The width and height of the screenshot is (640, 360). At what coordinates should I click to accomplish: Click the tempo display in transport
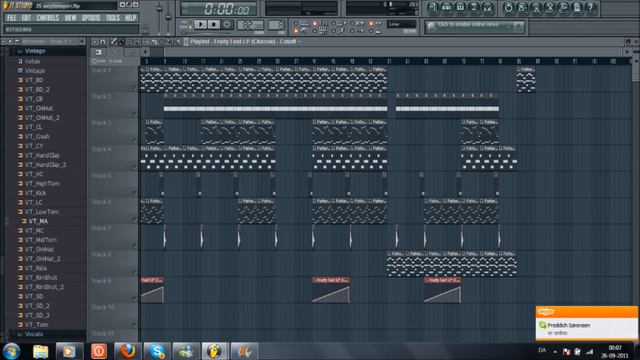tap(250, 25)
